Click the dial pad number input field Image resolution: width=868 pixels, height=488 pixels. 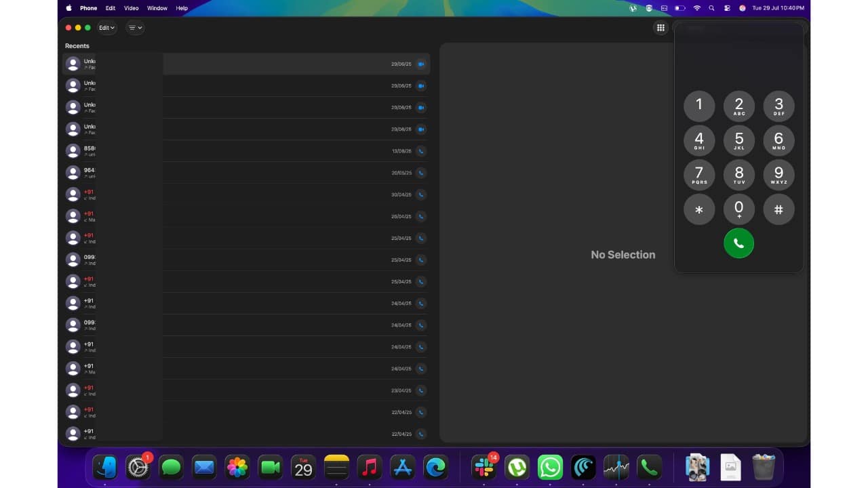click(738, 29)
